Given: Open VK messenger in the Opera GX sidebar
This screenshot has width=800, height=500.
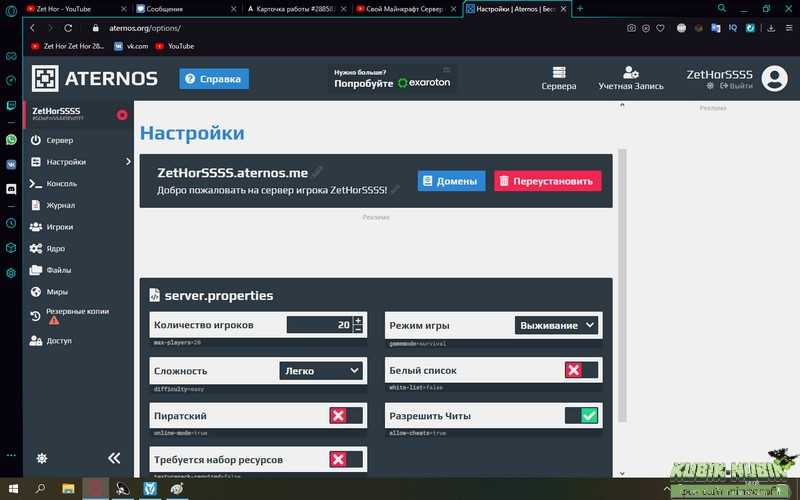Looking at the screenshot, I should click(11, 164).
